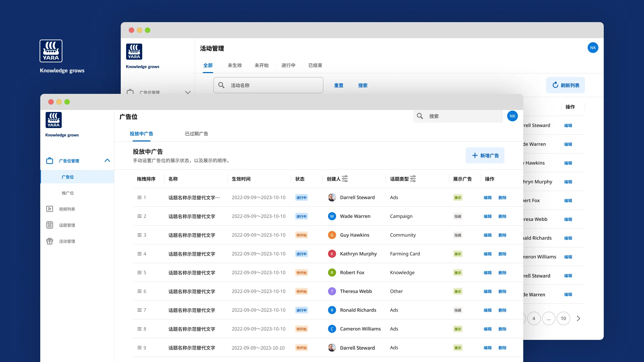Image resolution: width=644 pixels, height=362 pixels.
Task: Click 删除 in the Cameron Williams row
Action: point(502,329)
